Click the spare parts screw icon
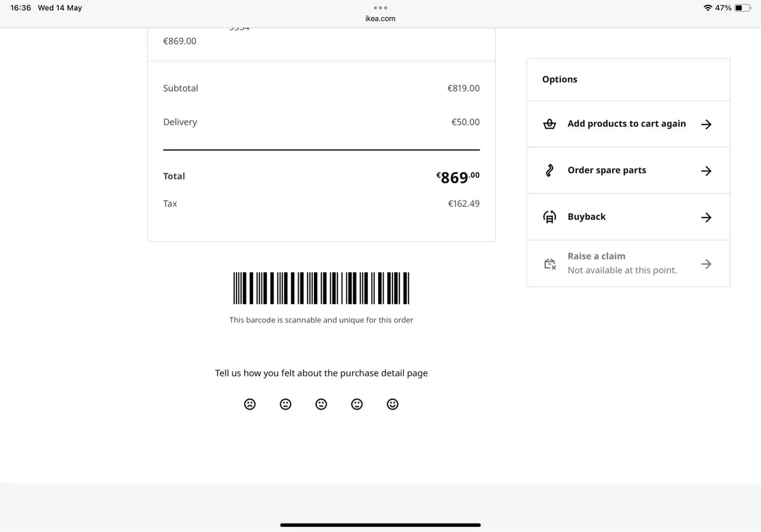The height and width of the screenshot is (532, 761). pyautogui.click(x=550, y=171)
